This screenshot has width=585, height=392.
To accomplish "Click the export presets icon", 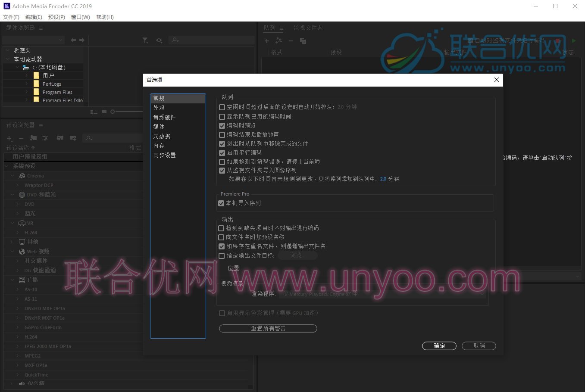I will 73,138.
